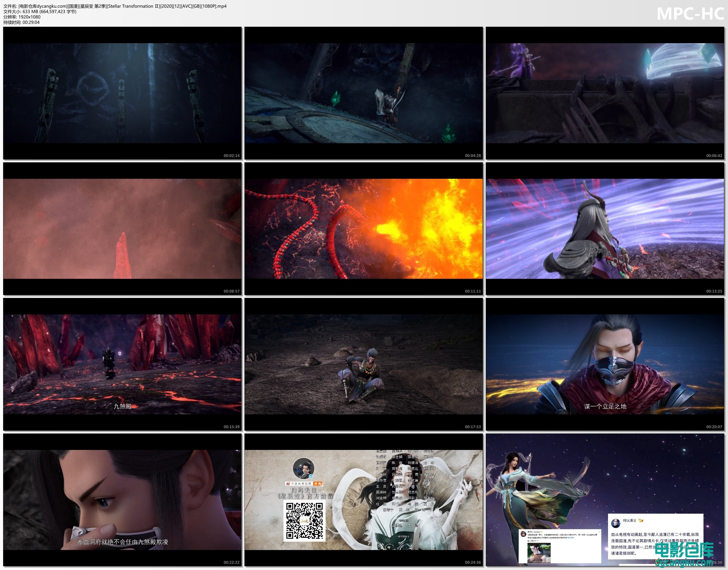
Task: Click the round Weibo avatar above the QR code
Action: pyautogui.click(x=303, y=468)
